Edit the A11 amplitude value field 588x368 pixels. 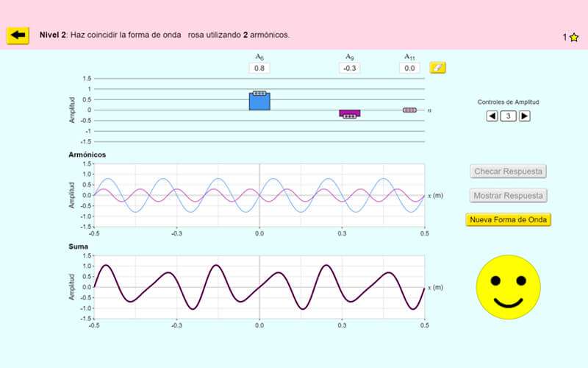[409, 68]
